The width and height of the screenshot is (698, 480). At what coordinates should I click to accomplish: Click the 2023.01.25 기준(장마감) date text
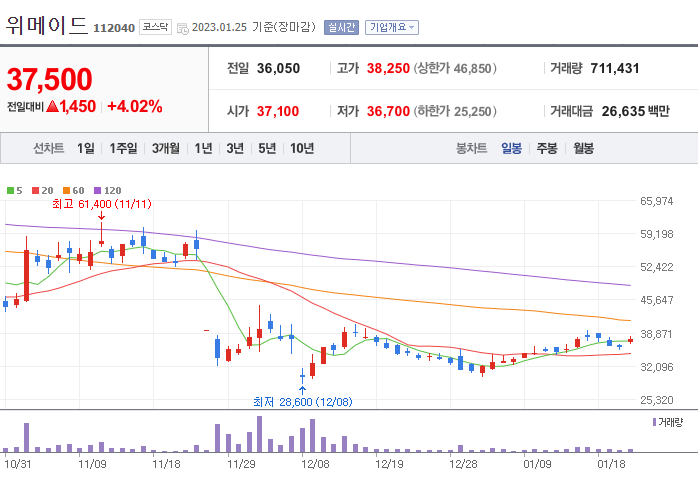coord(254,27)
